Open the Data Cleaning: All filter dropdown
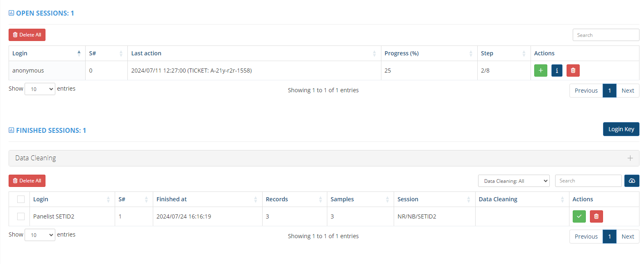This screenshot has width=644, height=264. pyautogui.click(x=514, y=181)
